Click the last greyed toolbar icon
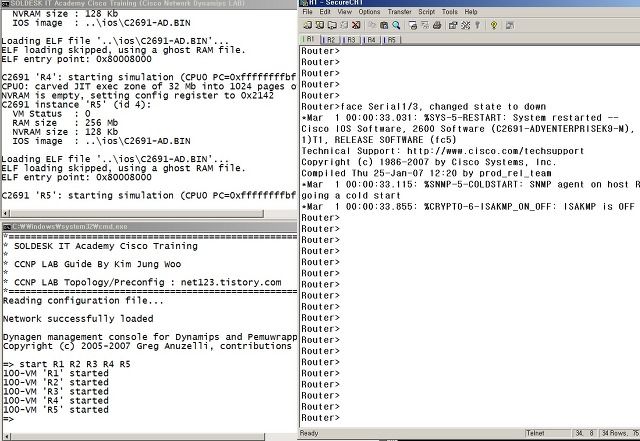Screen dimensions: 640x441 tap(509, 25)
